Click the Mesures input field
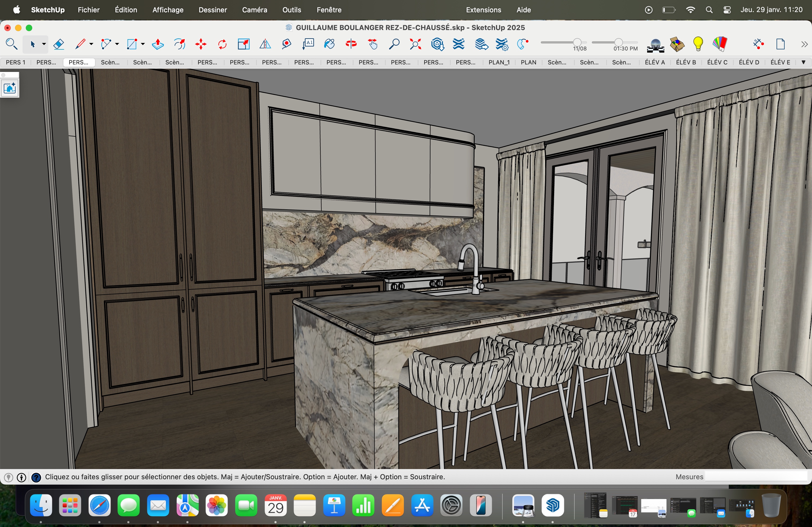 click(x=756, y=477)
